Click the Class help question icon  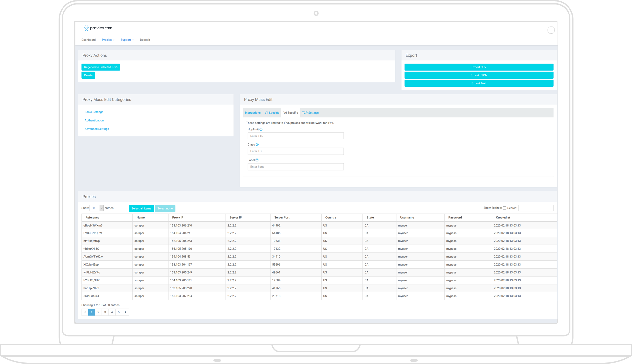[257, 145]
